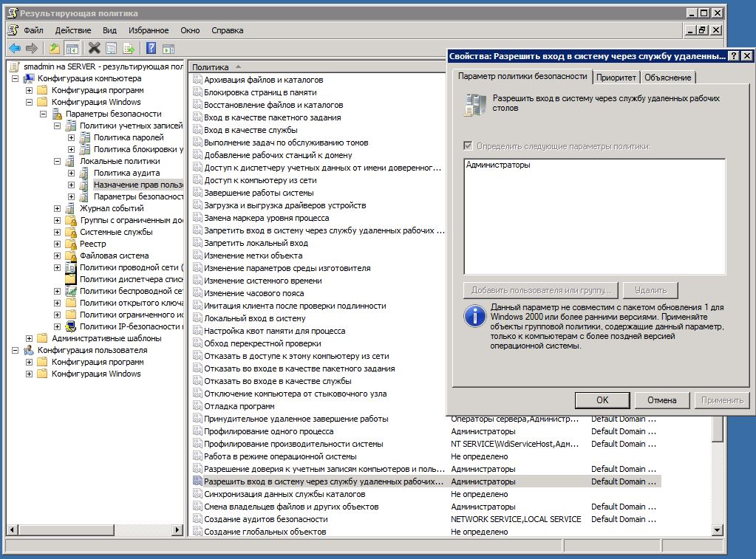Viewport: 756px width, 559px height.
Task: Collapse the Конфигурация компьютера node
Action: coord(15,78)
